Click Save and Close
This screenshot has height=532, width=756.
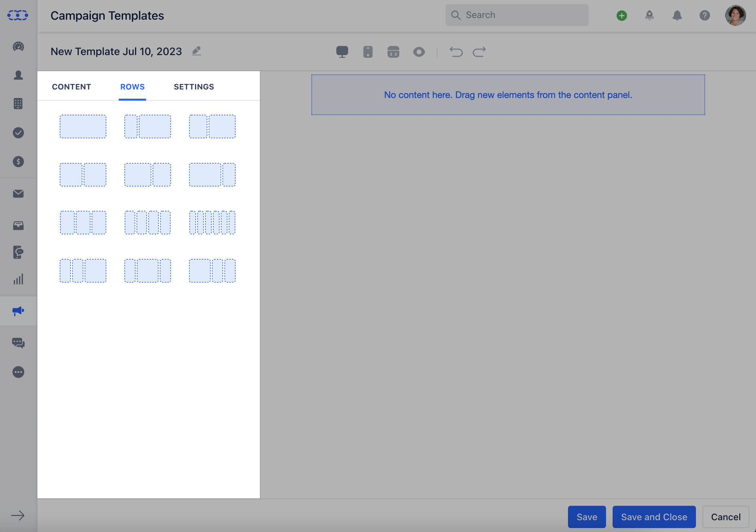[654, 517]
